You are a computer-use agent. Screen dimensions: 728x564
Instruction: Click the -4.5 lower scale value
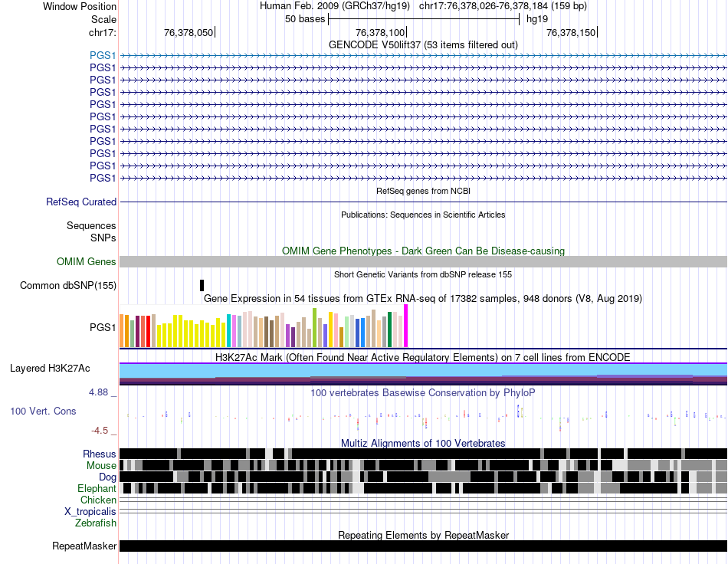pos(100,431)
